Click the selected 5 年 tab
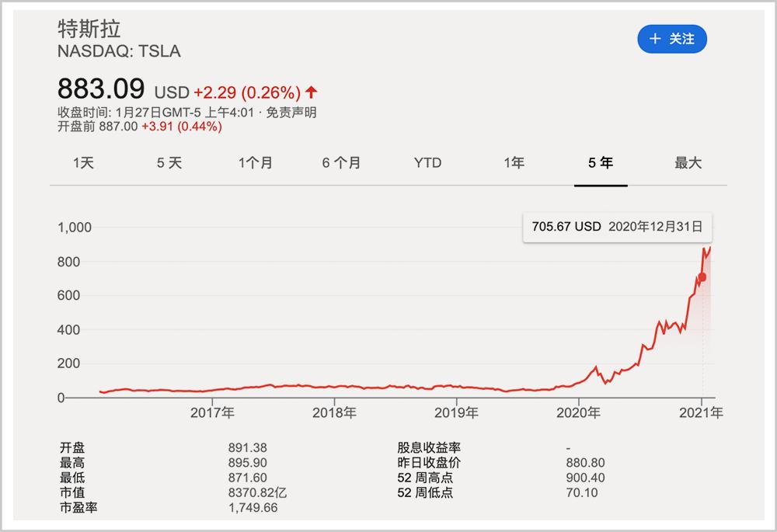Viewport: 777px width, 532px height. coord(601,163)
